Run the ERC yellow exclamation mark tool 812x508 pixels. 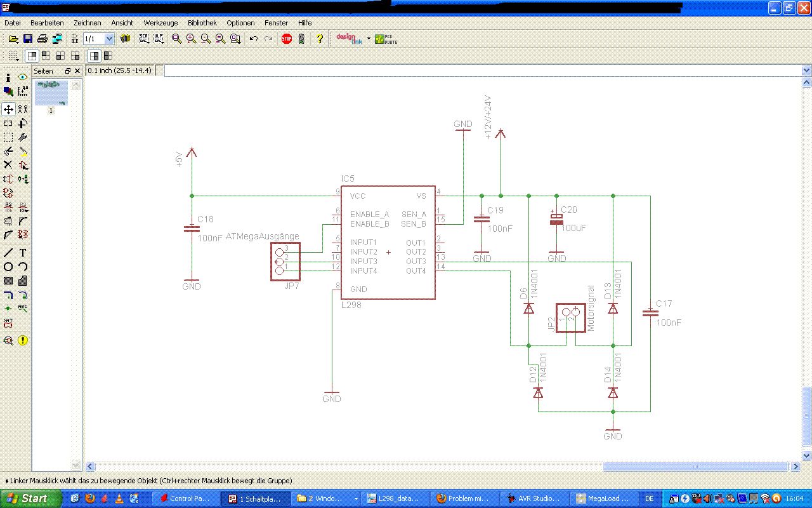[23, 340]
